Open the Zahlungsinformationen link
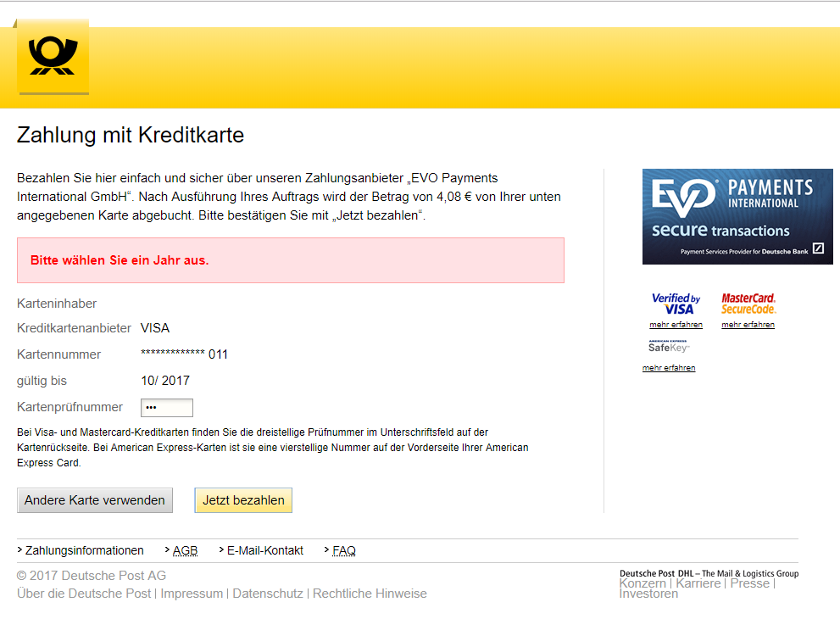840x619 pixels. click(x=85, y=550)
